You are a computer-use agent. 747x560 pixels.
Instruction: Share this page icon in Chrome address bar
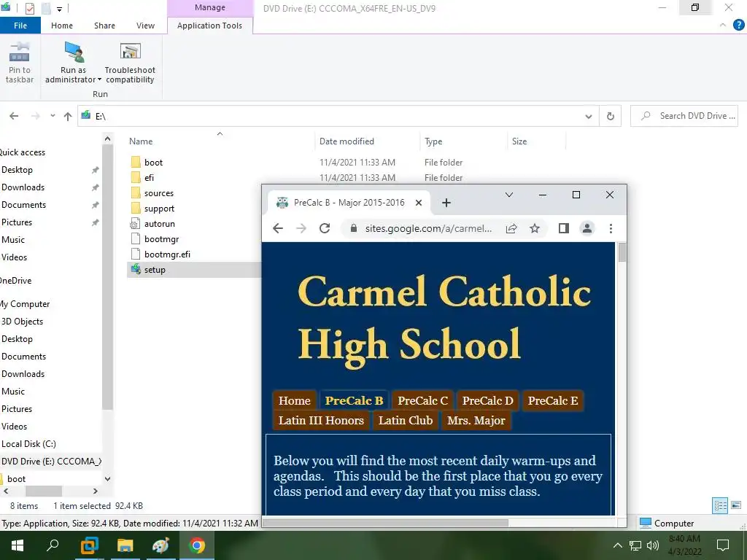click(511, 228)
